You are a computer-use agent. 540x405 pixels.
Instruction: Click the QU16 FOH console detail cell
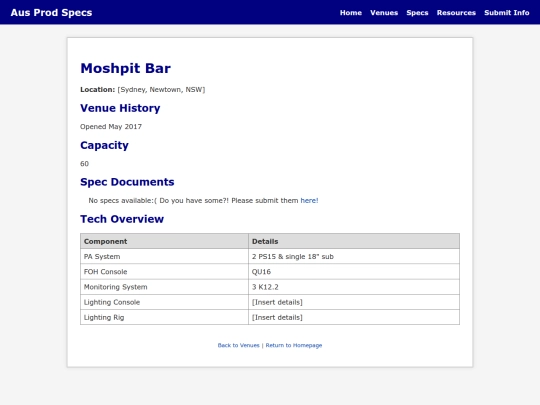(x=354, y=272)
